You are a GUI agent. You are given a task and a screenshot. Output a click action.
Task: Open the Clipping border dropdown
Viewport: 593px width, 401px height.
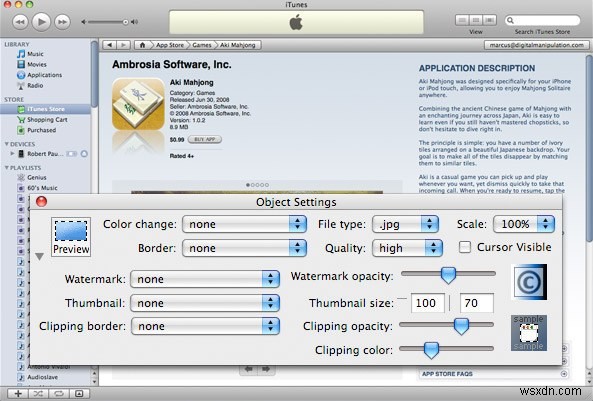point(205,326)
